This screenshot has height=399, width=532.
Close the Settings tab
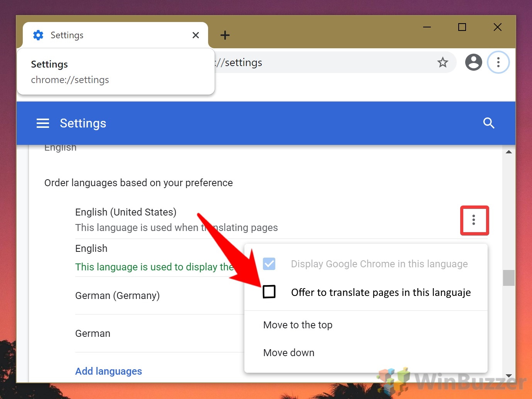(x=196, y=35)
